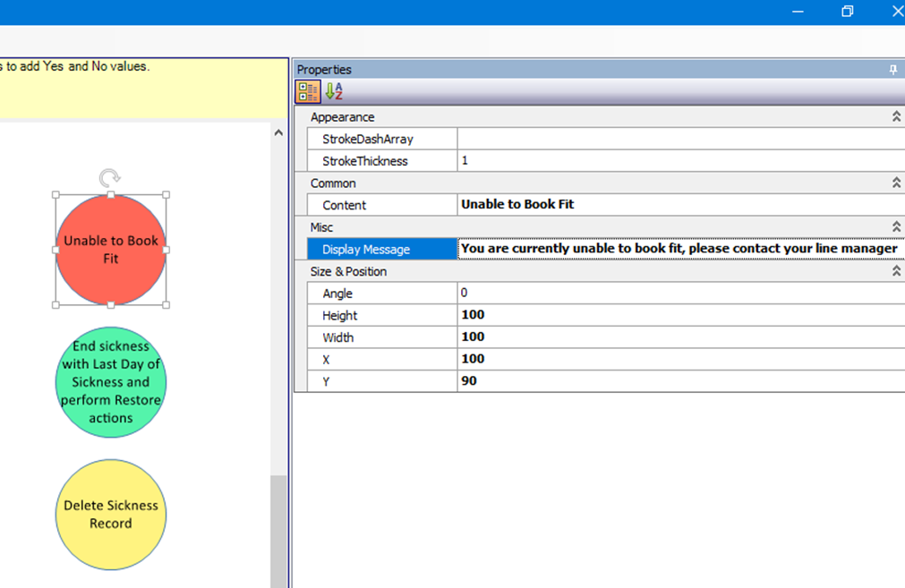Image resolution: width=905 pixels, height=588 pixels.
Task: Collapse the Misc section
Action: 896,227
